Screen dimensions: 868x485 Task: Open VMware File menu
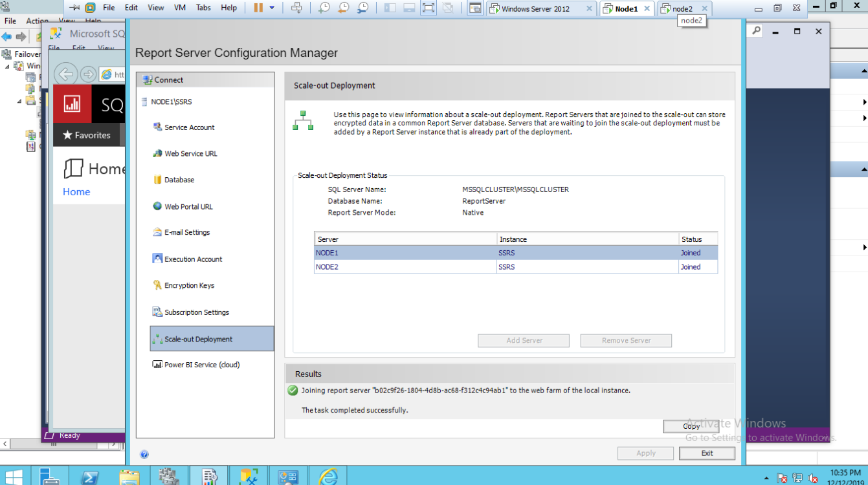point(109,8)
